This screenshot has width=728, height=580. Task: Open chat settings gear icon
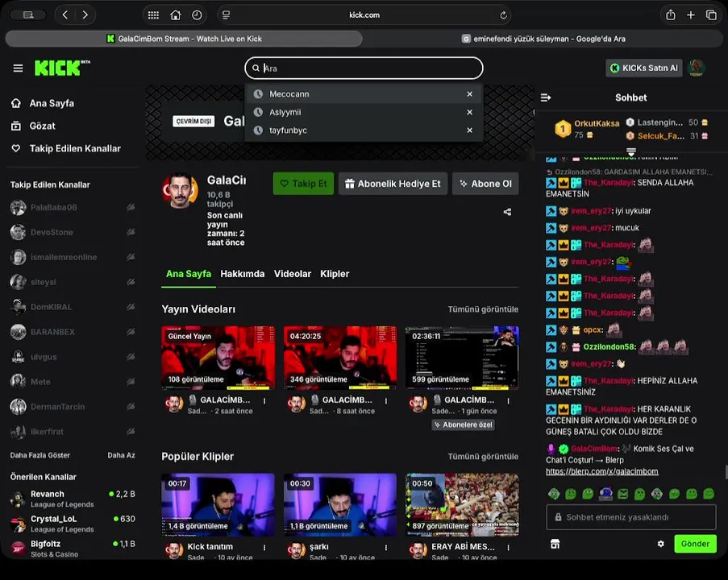tap(660, 544)
